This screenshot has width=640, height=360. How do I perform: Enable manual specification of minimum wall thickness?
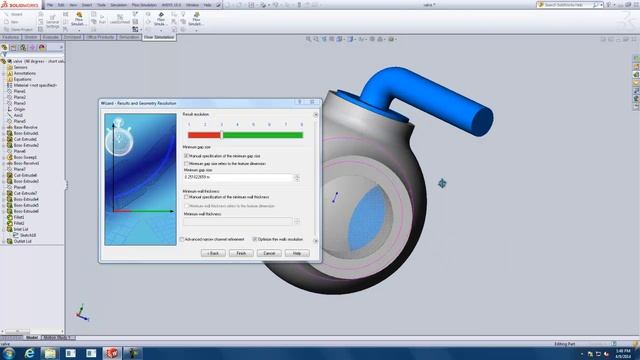pyautogui.click(x=186, y=197)
